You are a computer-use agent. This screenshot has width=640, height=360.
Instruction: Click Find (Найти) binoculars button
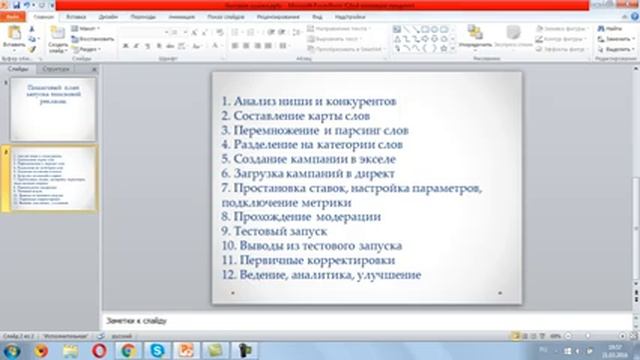click(x=610, y=29)
